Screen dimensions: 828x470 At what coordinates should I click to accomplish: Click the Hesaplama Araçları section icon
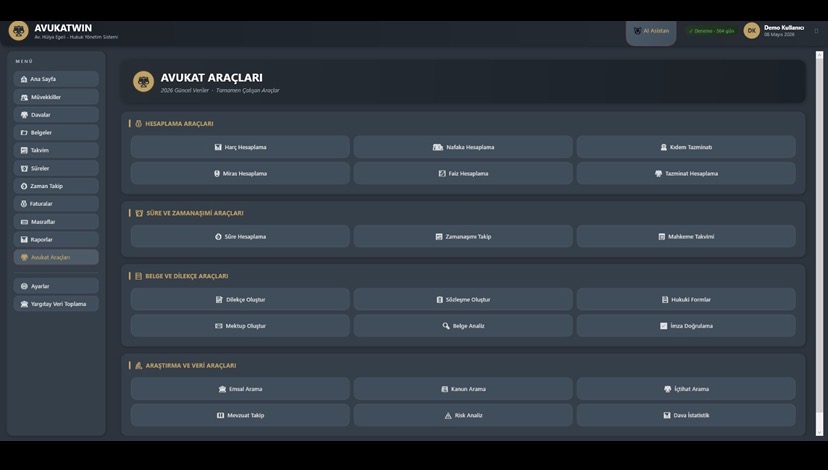point(138,124)
